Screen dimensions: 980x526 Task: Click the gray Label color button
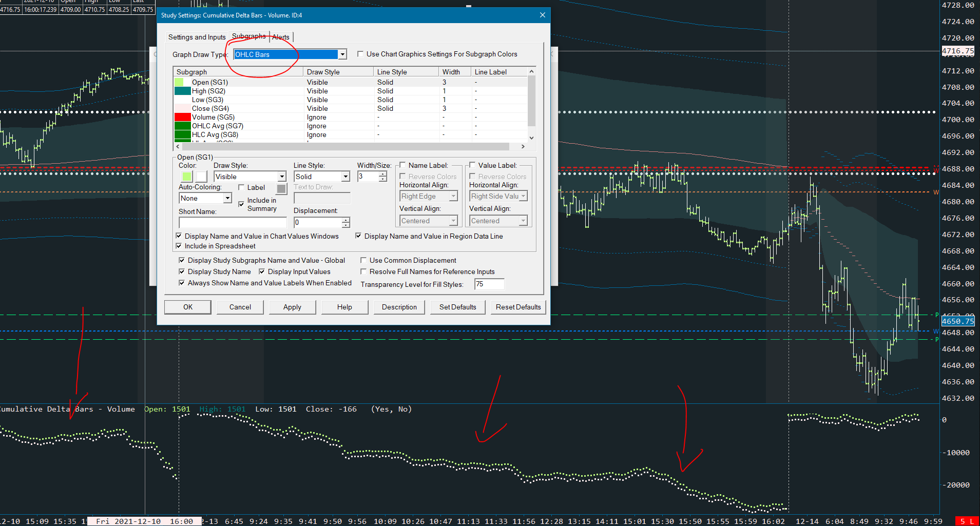coord(281,189)
